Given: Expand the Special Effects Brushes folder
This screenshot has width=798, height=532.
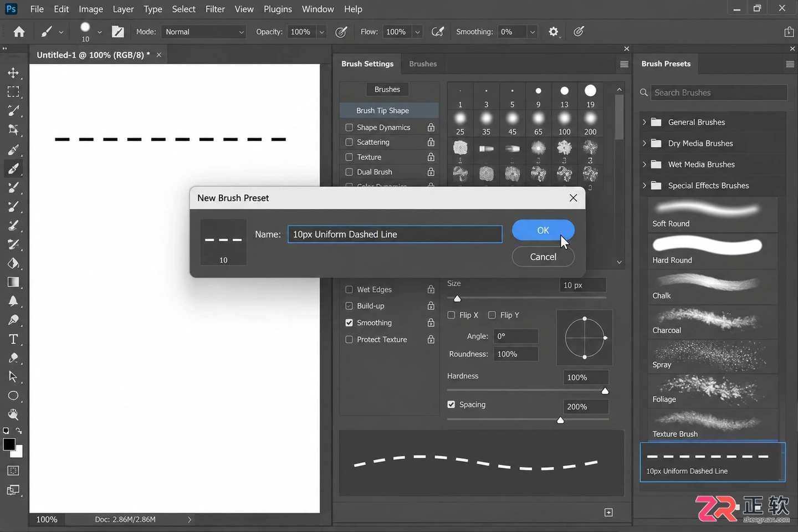Looking at the screenshot, I should pos(644,186).
